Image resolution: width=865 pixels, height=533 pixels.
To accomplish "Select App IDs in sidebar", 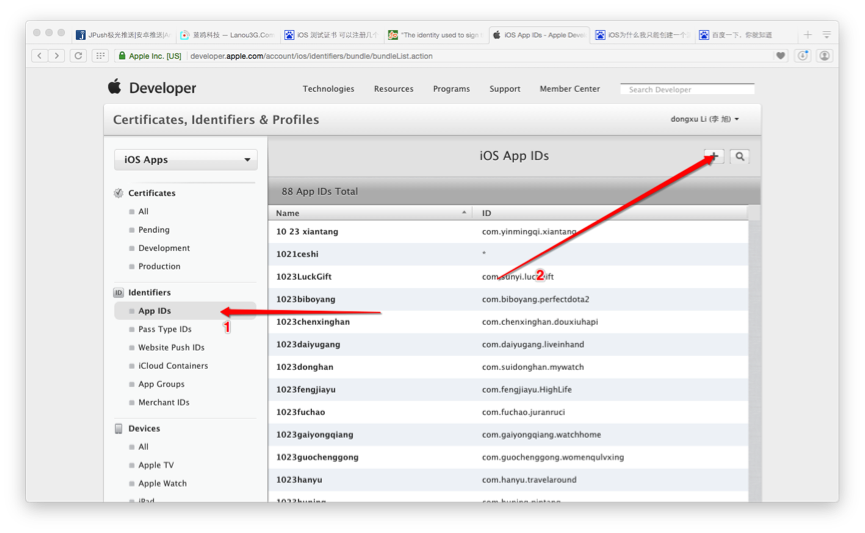I will point(185,311).
